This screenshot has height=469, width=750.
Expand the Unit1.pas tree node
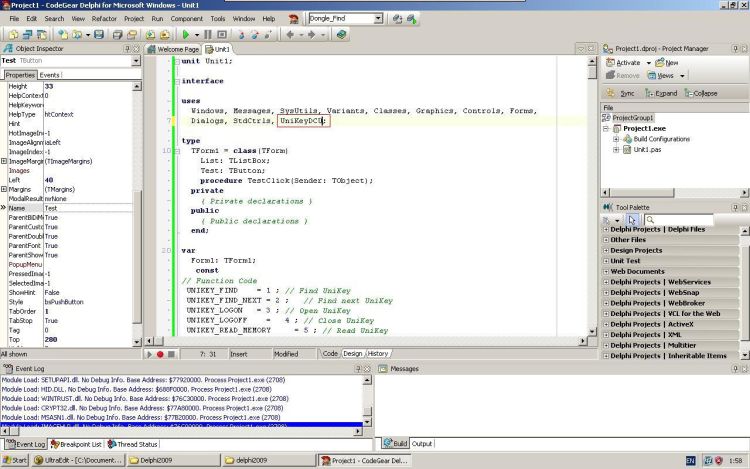pyautogui.click(x=616, y=150)
